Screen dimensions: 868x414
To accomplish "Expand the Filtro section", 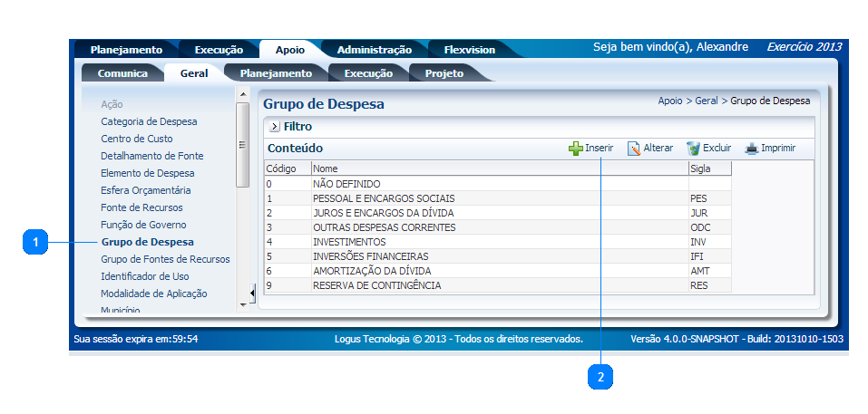I will point(275,128).
